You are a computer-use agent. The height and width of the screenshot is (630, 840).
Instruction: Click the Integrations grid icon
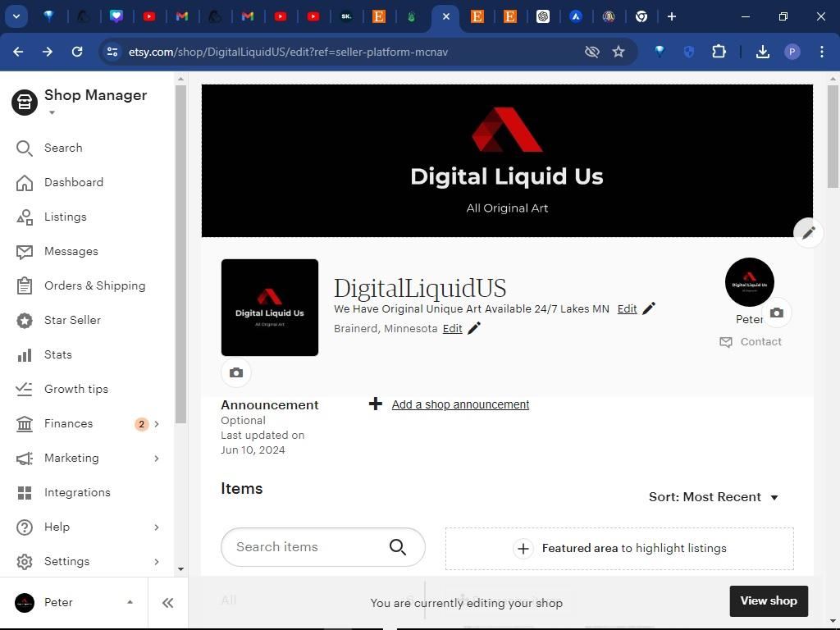click(x=25, y=492)
